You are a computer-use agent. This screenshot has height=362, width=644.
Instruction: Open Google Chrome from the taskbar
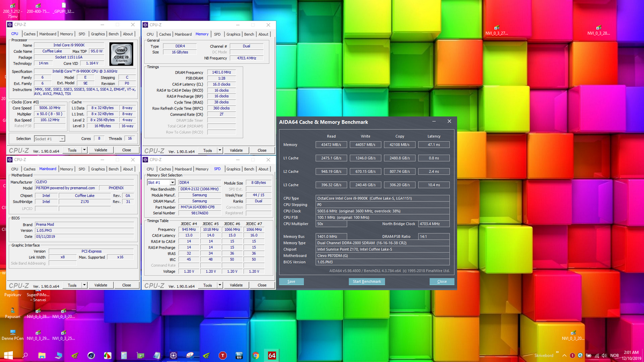click(255, 355)
